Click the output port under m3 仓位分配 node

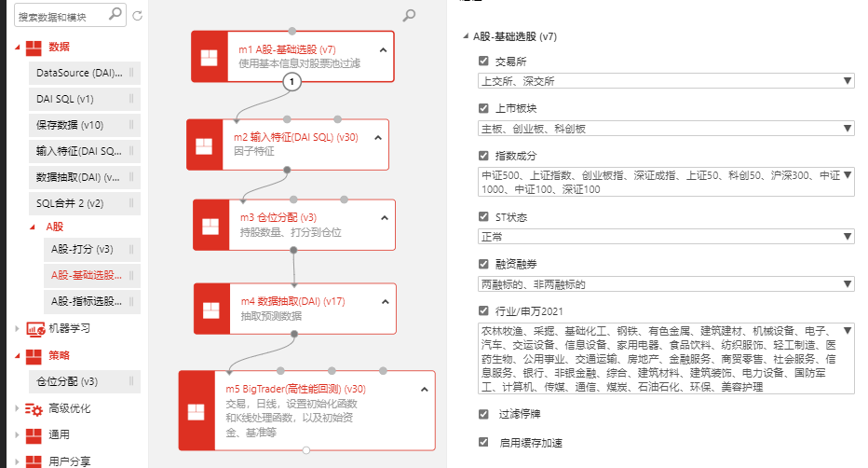(293, 251)
